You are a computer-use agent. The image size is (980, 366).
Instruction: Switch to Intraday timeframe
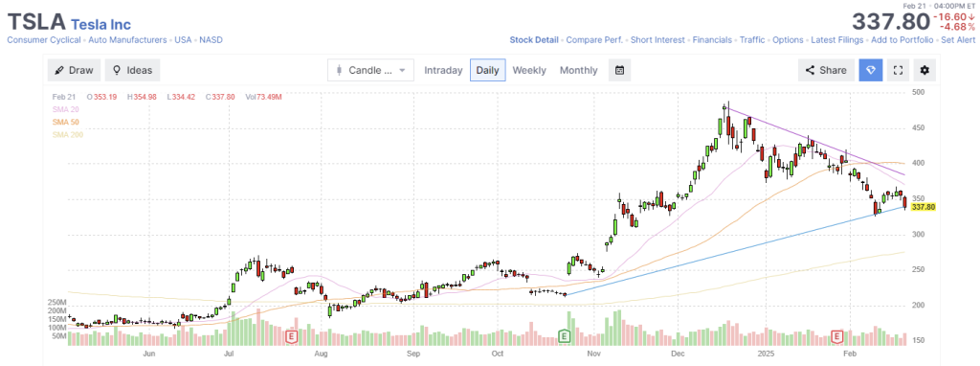tap(443, 70)
